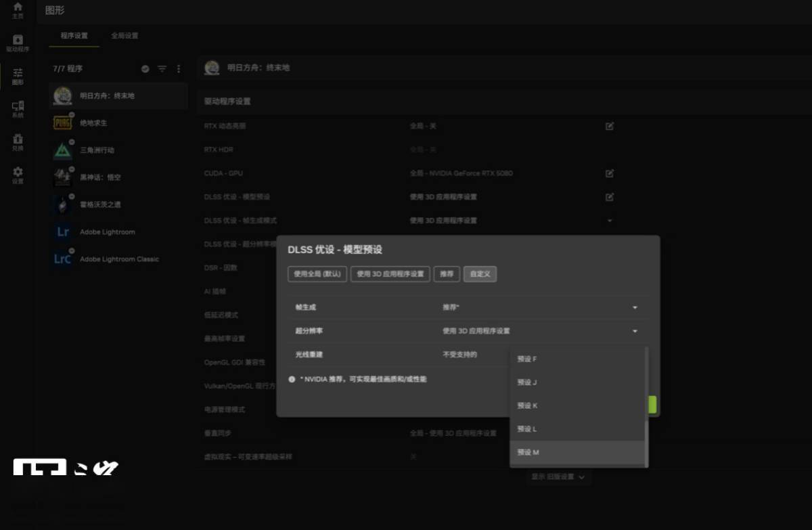Open the 超分辨率 dropdown arrow

pyautogui.click(x=635, y=331)
